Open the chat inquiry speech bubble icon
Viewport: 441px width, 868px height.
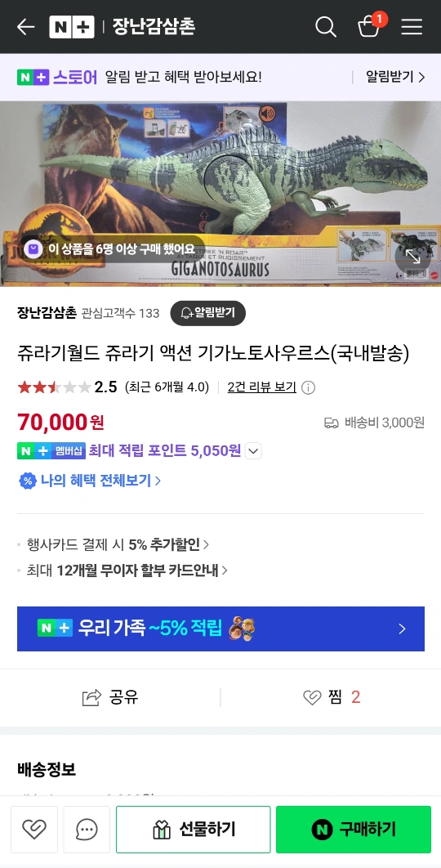coord(87,830)
